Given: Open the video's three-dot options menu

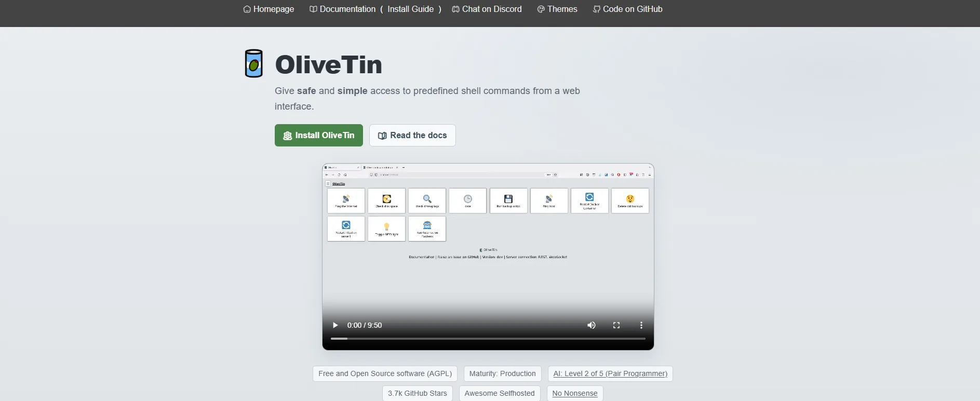Looking at the screenshot, I should [641, 325].
